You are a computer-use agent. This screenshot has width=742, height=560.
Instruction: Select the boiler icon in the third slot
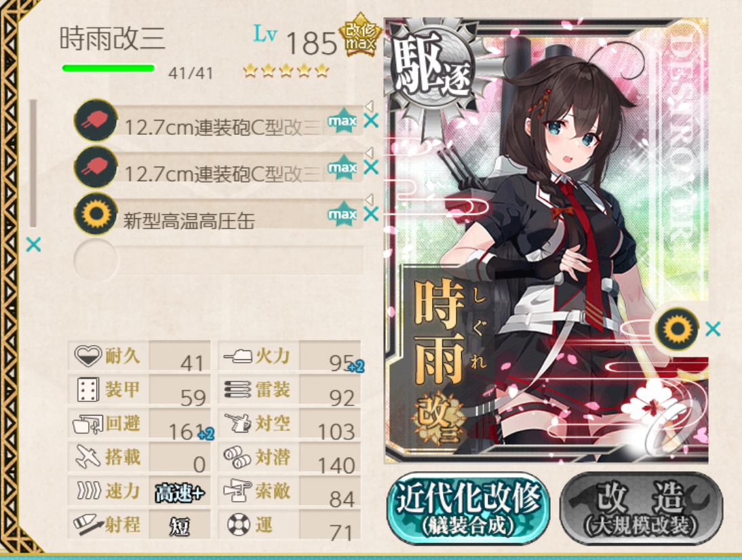point(96,214)
